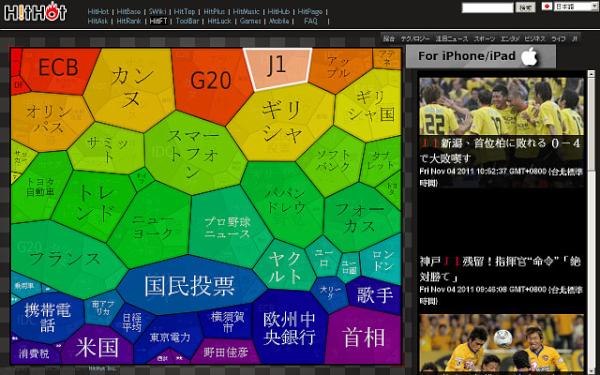Click the HitHot flame logo
This screenshot has width=600, height=375.
tap(35, 11)
